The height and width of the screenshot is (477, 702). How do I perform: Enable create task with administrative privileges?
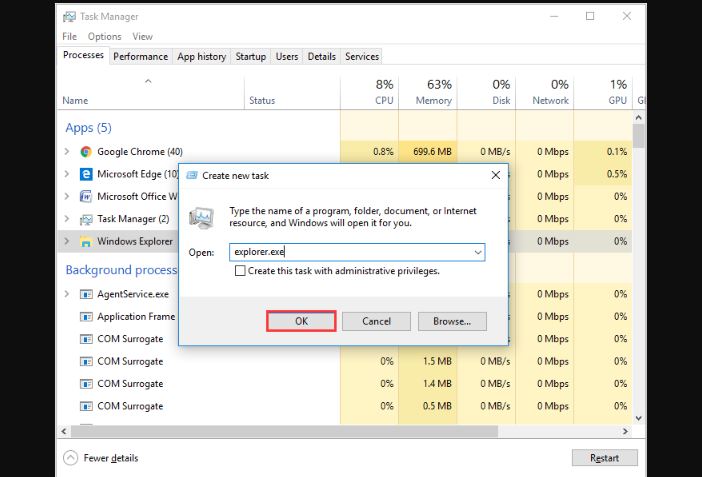point(240,271)
